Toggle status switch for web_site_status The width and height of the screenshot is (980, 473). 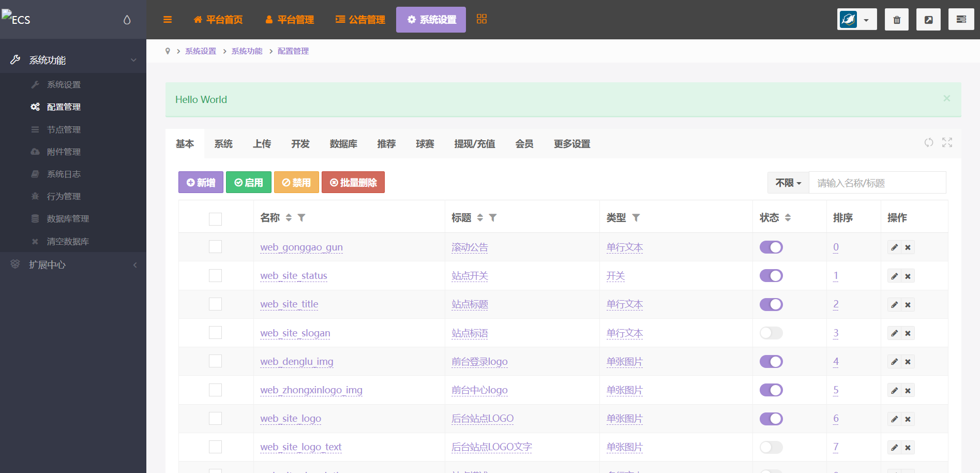pos(771,276)
